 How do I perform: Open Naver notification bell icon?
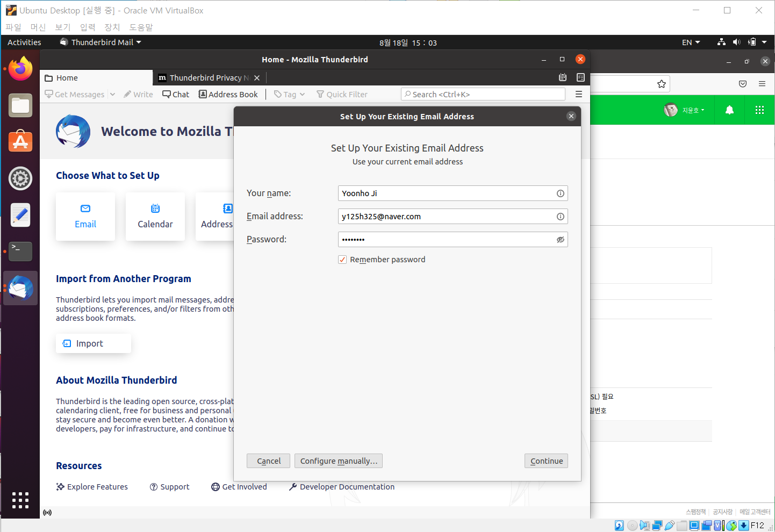[729, 110]
